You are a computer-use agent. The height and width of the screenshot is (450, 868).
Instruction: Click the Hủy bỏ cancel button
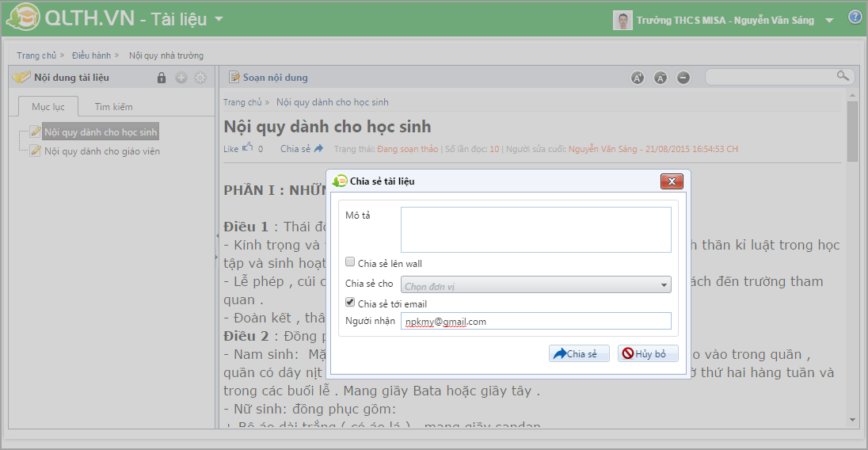pos(648,354)
